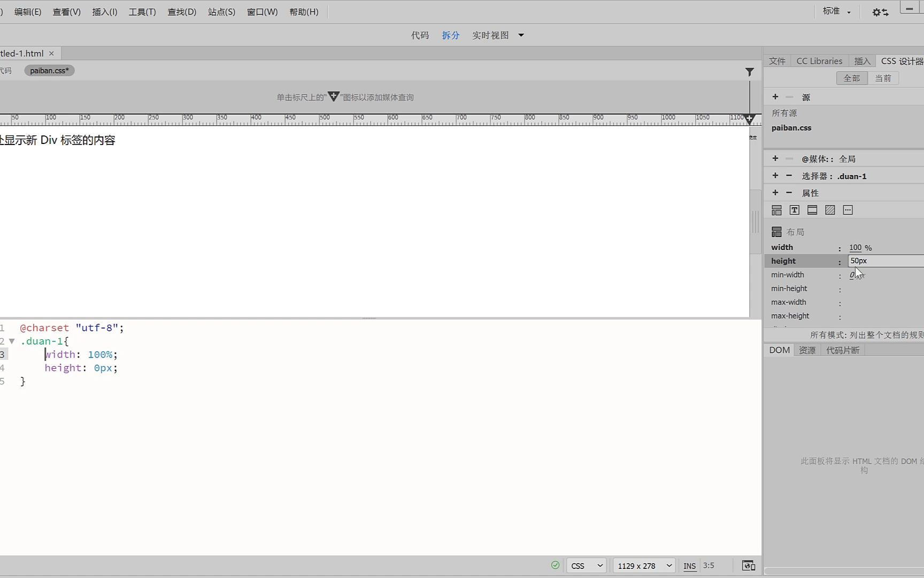Open the 1129 x 278 window size dropdown
Image resolution: width=924 pixels, height=578 pixels.
644,566
